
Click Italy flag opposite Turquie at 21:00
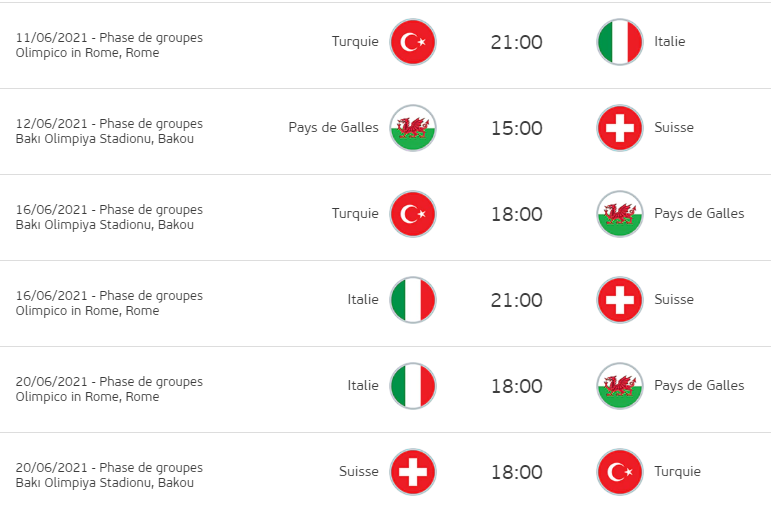pos(620,42)
